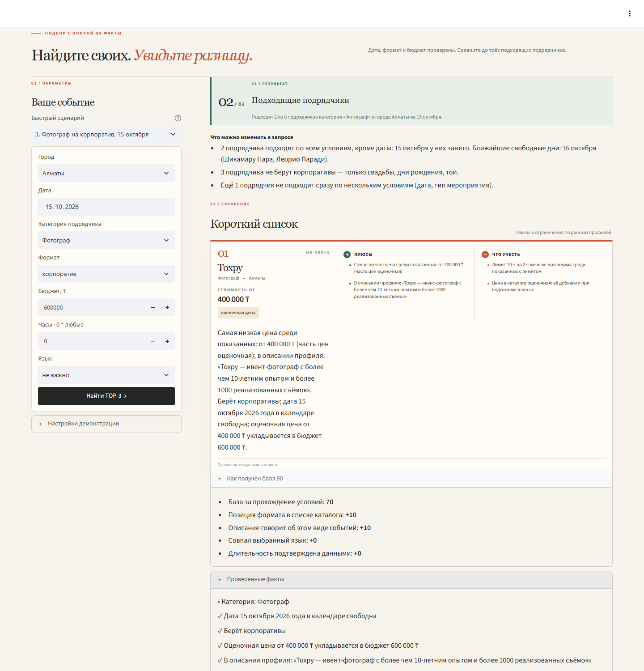Click Совпал выбранный язык: +0 line
This screenshot has height=671, width=644.
[x=272, y=540]
